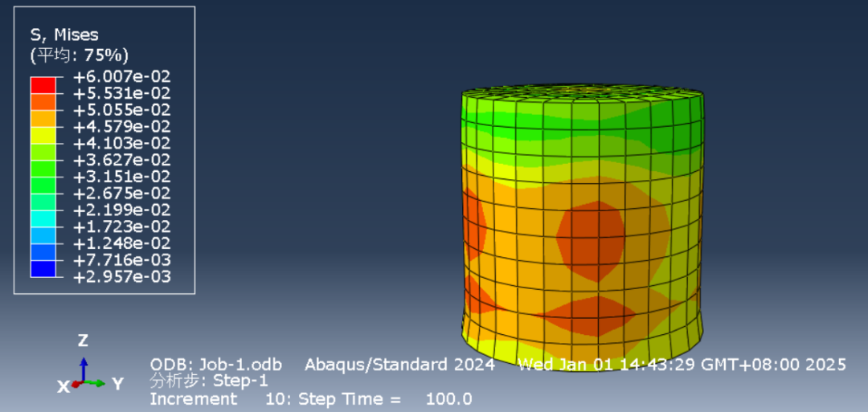Click the averaging 75% label in legend
Viewport: 868px width, 412px height.
pyautogui.click(x=79, y=55)
